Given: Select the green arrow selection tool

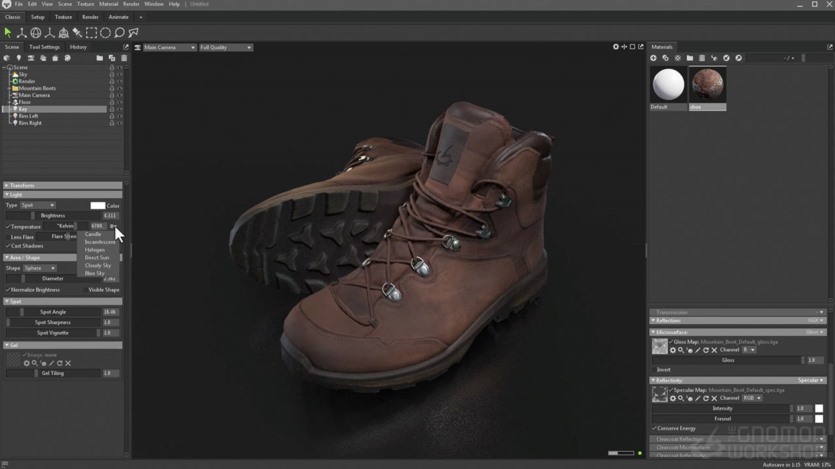Looking at the screenshot, I should point(8,33).
